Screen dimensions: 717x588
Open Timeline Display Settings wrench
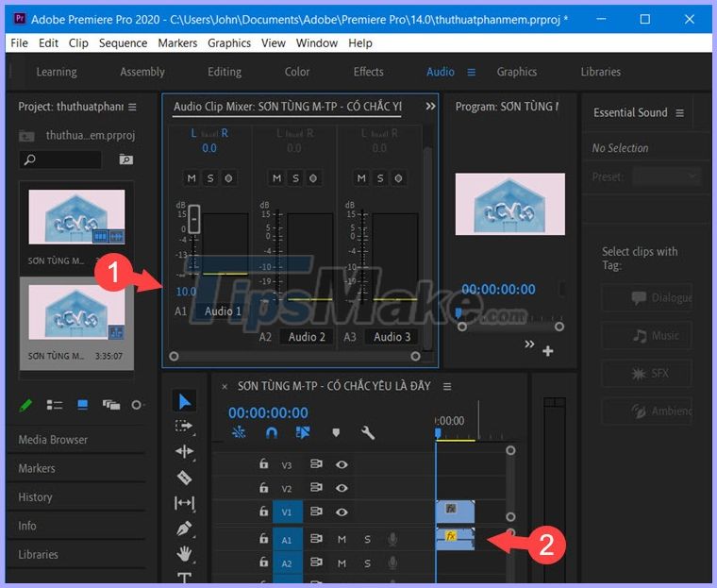368,432
